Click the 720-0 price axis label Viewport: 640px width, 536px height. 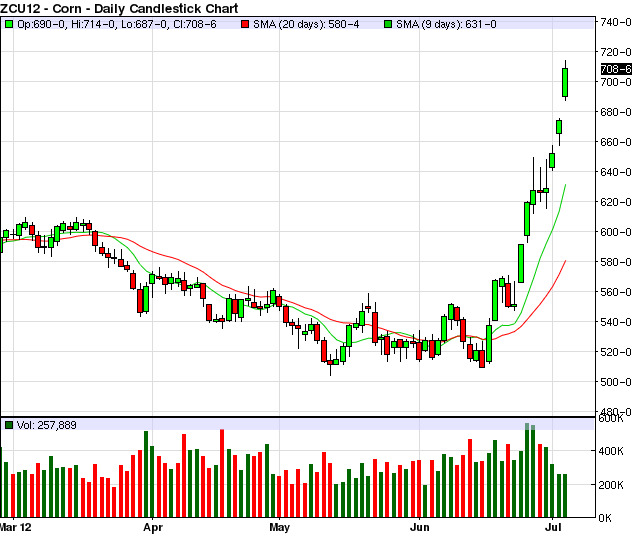[616, 52]
